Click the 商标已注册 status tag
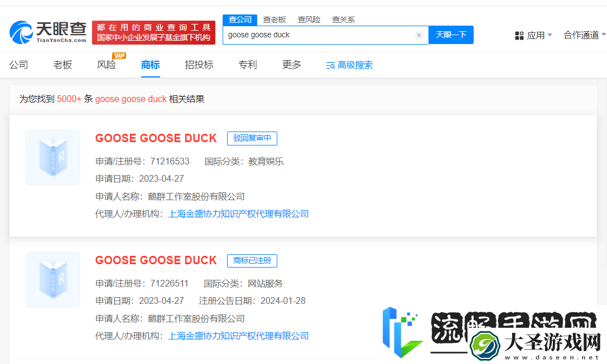The height and width of the screenshot is (364, 607). coord(252,261)
